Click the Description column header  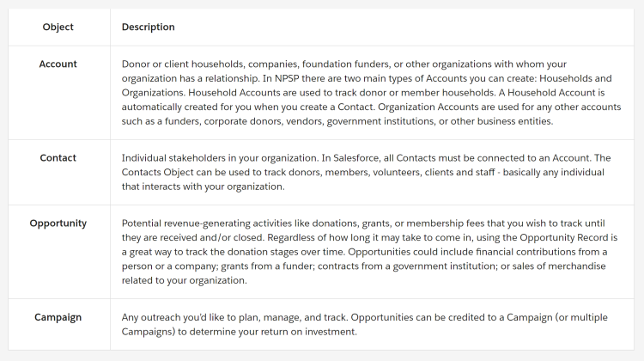click(149, 28)
